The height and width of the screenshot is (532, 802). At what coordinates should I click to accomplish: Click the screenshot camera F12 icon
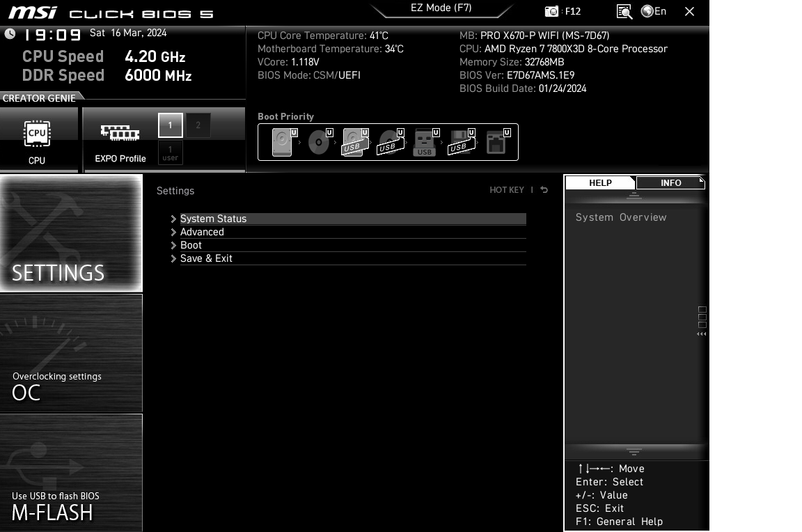pos(551,11)
